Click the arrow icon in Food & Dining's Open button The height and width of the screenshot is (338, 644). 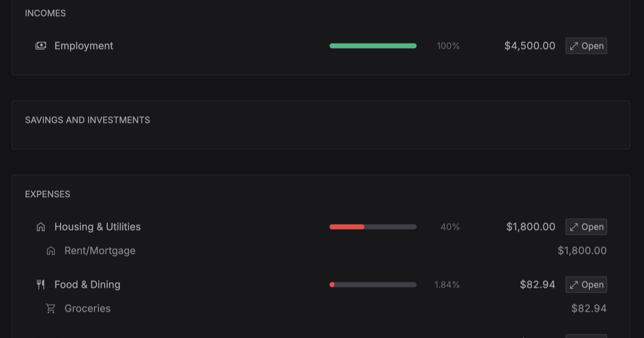pos(574,284)
